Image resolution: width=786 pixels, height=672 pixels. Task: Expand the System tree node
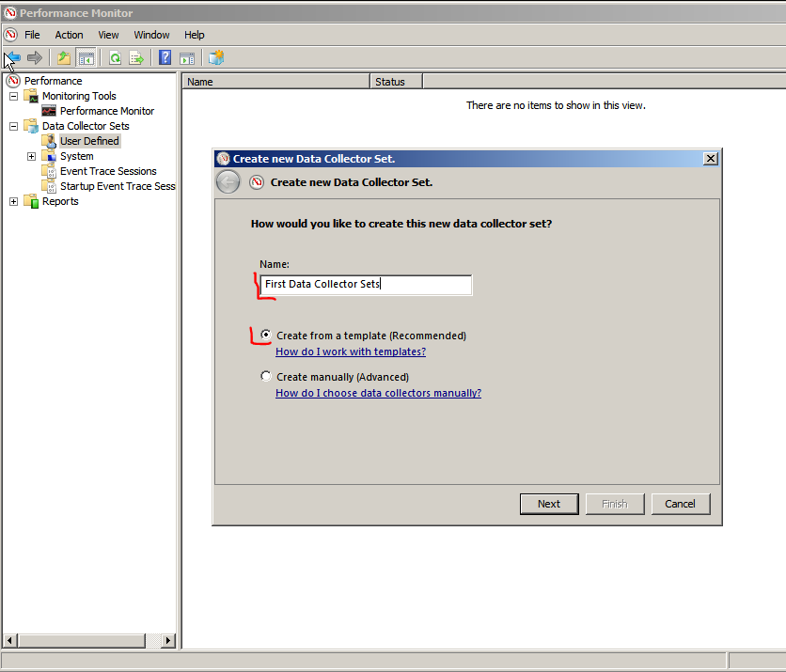(x=32, y=156)
